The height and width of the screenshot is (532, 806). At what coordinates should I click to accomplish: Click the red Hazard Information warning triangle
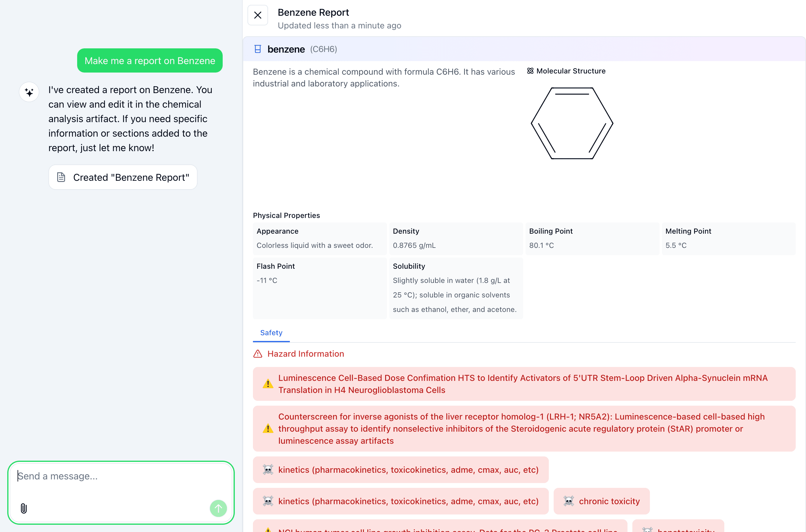pos(258,354)
